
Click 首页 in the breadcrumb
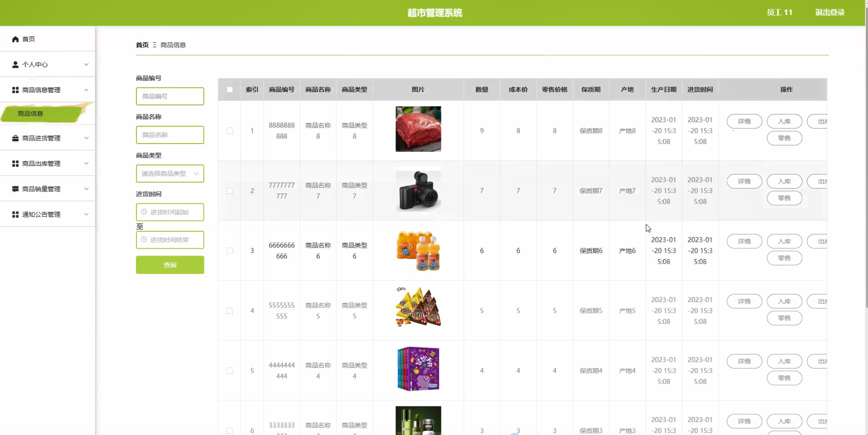(x=142, y=45)
